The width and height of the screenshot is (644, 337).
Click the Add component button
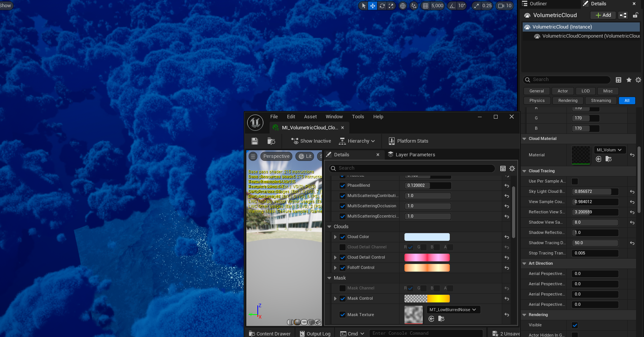(x=603, y=15)
